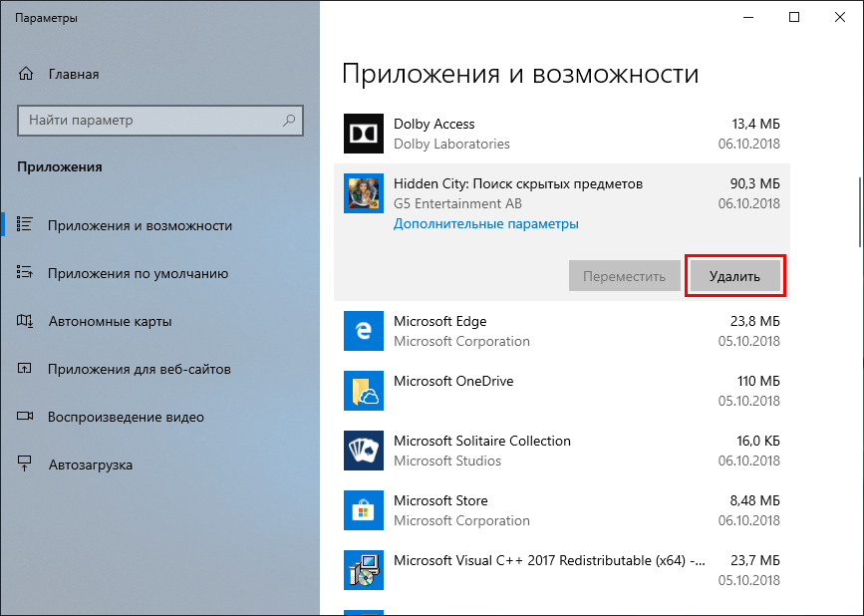This screenshot has height=616, width=864.
Task: Click the Приложения sidebar section heading
Action: pos(60,166)
